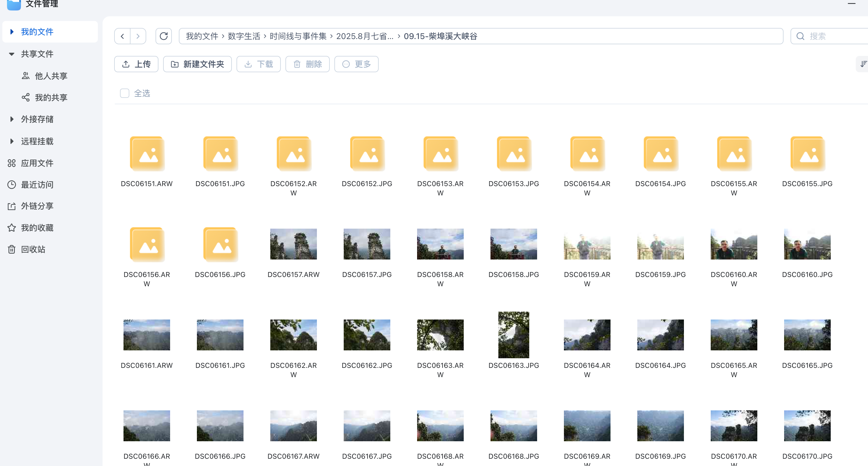Open the sort order icon
This screenshot has width=868, height=466.
(863, 64)
